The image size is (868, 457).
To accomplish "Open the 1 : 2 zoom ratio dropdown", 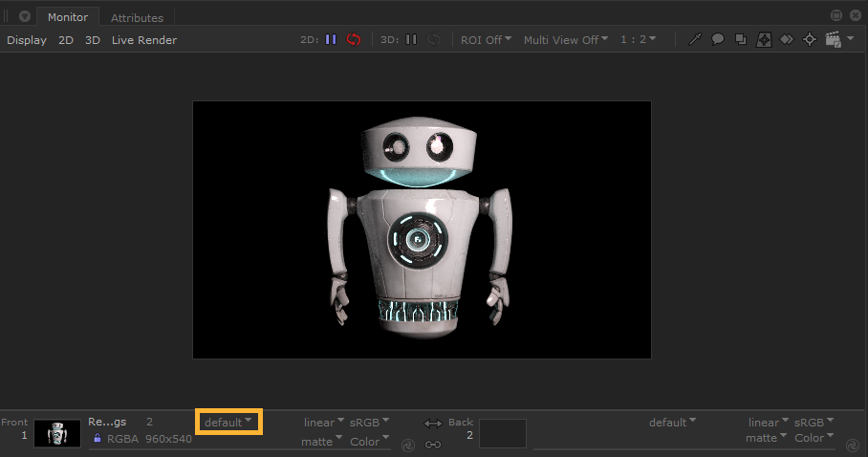I will click(638, 39).
